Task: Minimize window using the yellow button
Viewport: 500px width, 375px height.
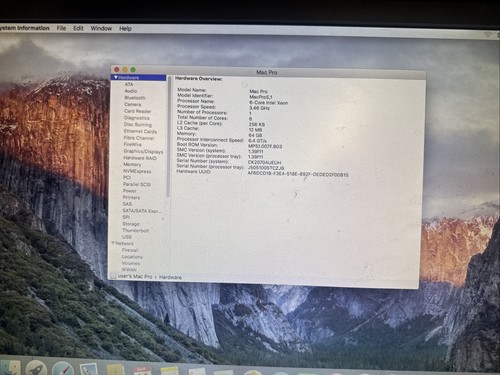Action: pyautogui.click(x=125, y=69)
